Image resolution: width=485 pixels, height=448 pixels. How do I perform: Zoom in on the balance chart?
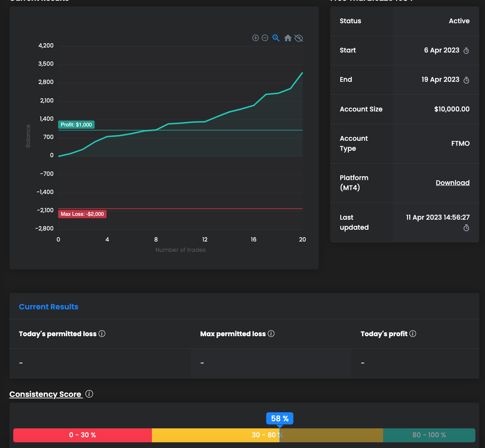tap(256, 38)
